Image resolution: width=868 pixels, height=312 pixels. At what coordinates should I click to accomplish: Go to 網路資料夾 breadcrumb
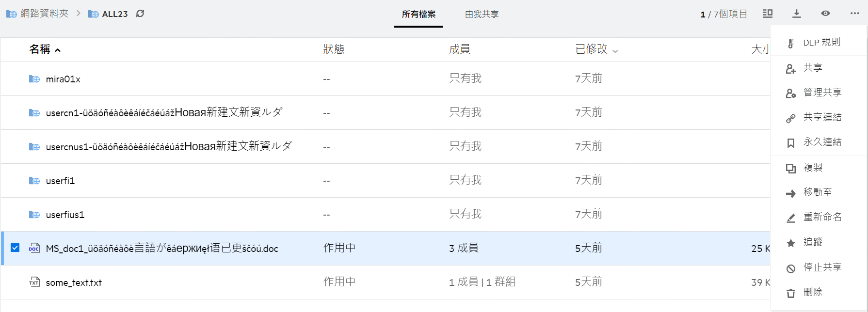44,14
